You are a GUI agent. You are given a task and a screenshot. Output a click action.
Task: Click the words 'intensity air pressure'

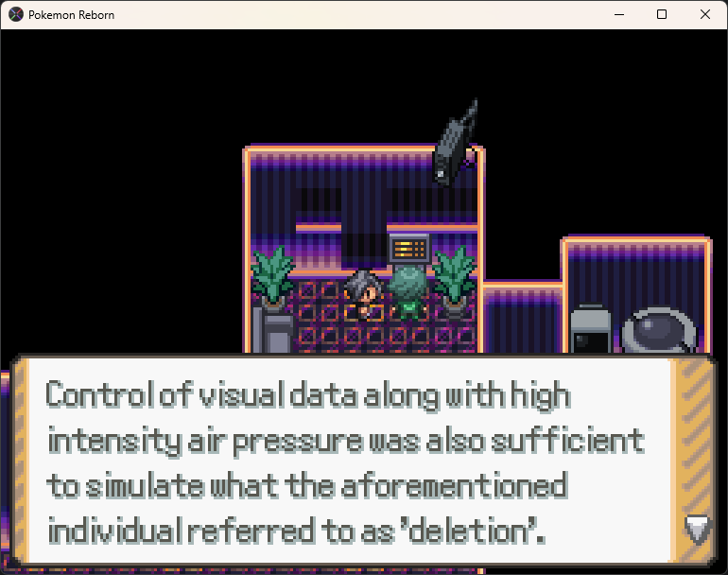(x=205, y=442)
